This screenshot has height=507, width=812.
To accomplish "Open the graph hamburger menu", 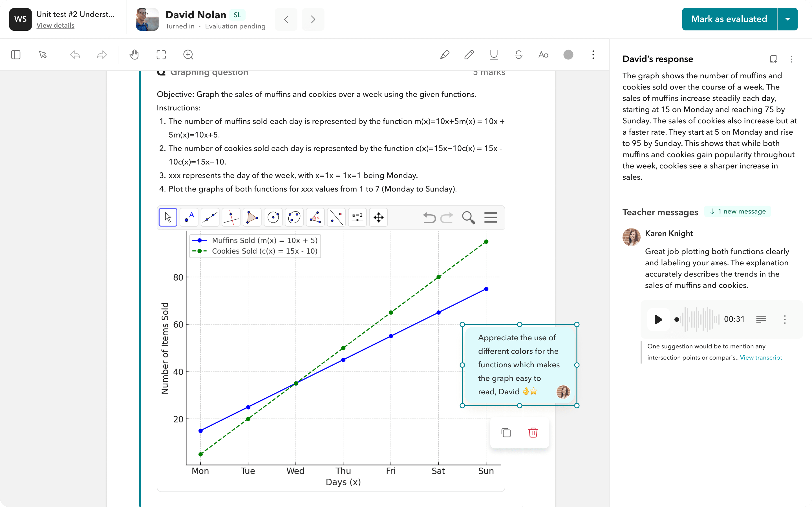I will pos(490,218).
